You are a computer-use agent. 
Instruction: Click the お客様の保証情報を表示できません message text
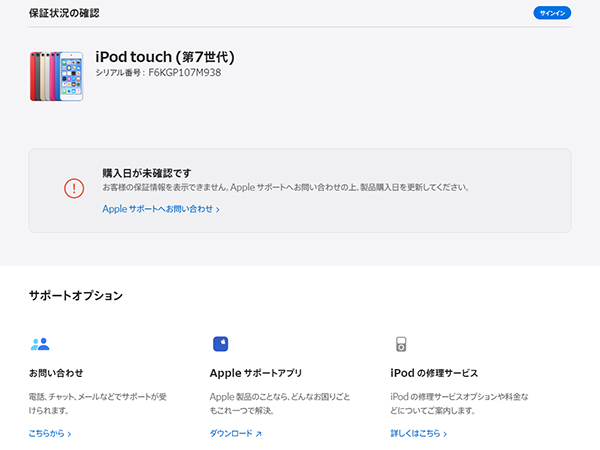[285, 188]
